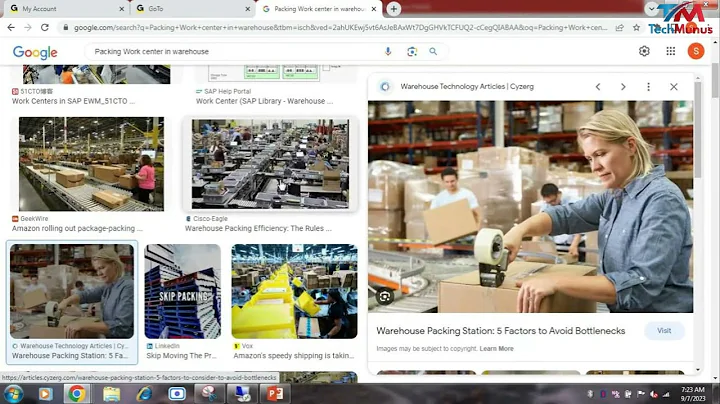Click the preview panel scrollbar
This screenshot has height=404, width=720.
698,129
